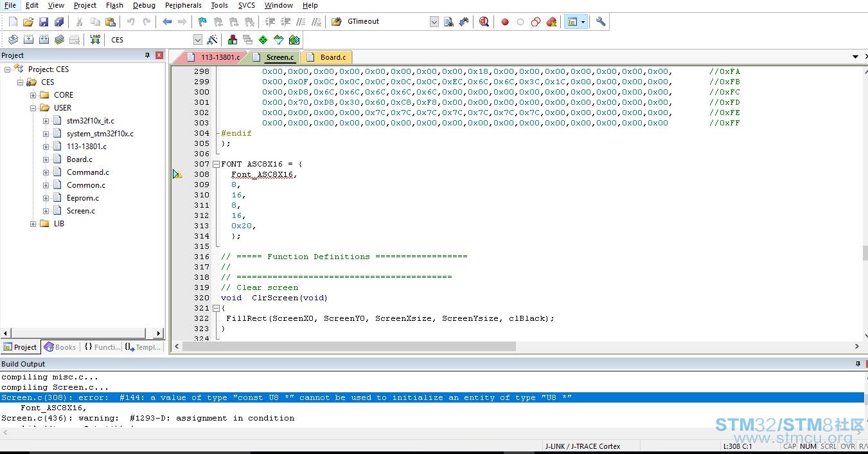
Task: Open the SVCS menu
Action: click(247, 5)
